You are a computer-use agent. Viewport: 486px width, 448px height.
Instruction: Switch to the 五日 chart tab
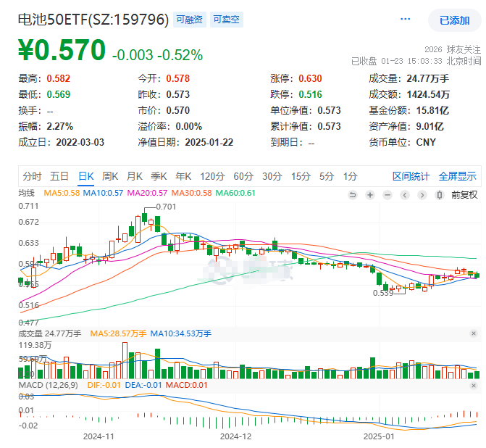(59, 176)
